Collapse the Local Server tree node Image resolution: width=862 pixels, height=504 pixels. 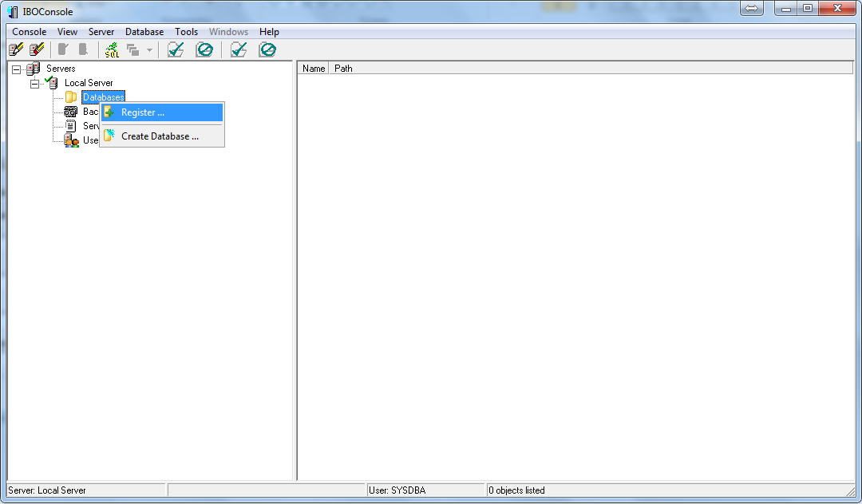tap(34, 84)
